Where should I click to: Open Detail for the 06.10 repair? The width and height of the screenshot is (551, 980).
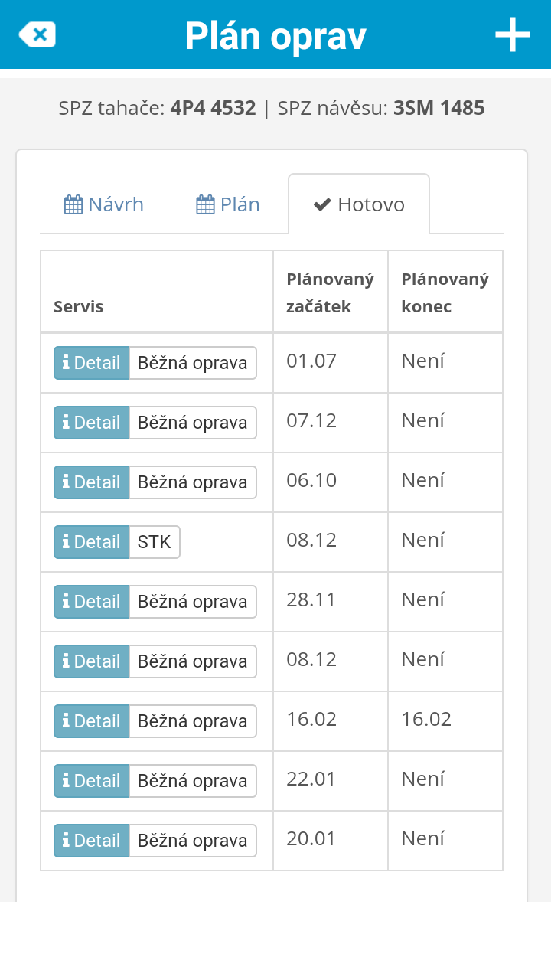click(91, 482)
